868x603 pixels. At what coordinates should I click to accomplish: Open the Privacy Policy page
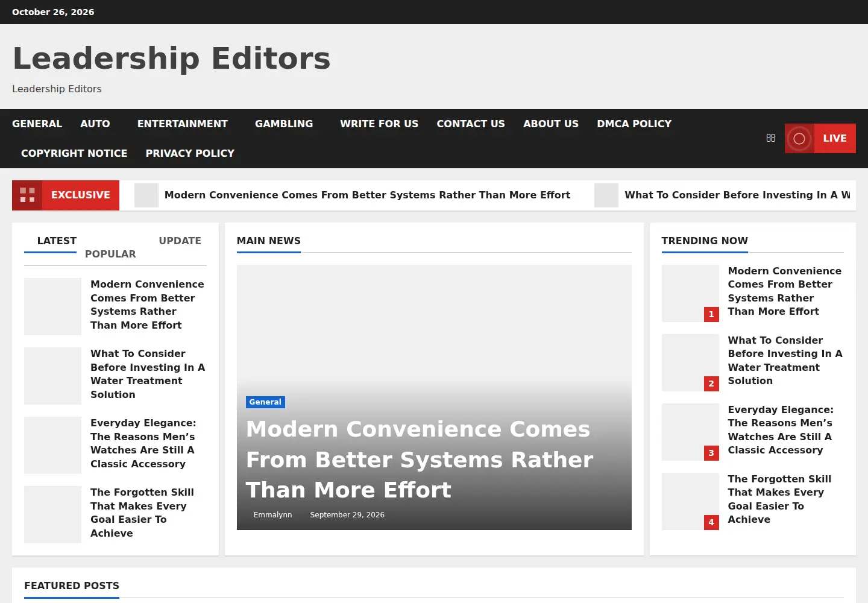190,153
